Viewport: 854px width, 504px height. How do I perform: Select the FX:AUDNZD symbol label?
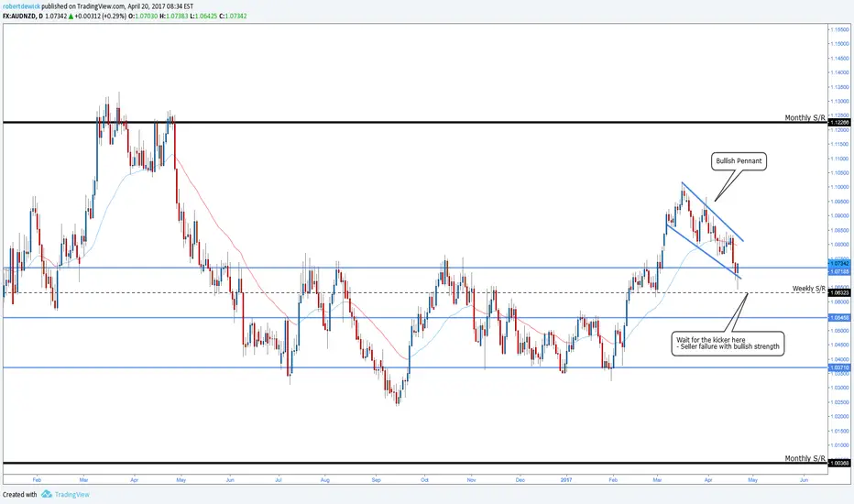[19, 16]
